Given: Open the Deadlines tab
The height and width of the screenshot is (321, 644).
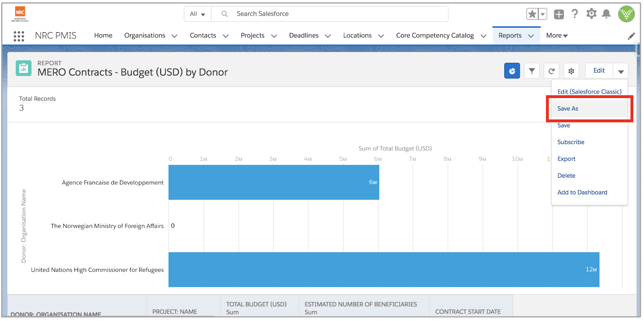Looking at the screenshot, I should tap(303, 35).
